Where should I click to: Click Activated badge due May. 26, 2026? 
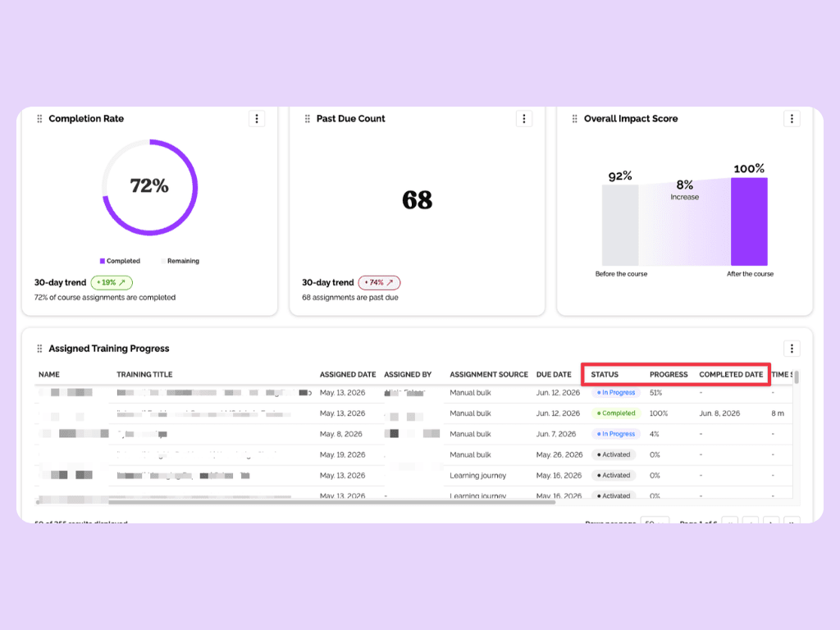point(614,454)
